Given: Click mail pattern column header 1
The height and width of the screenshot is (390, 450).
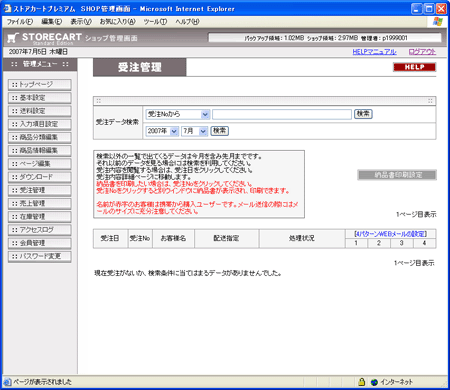Looking at the screenshot, I should coord(356,243).
